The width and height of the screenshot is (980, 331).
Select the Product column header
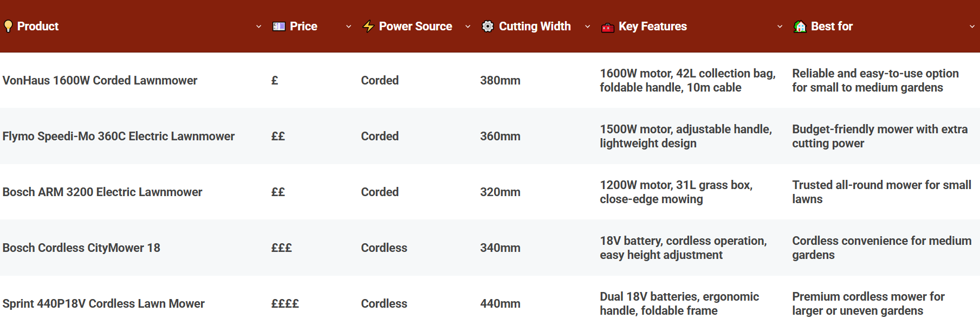click(38, 27)
